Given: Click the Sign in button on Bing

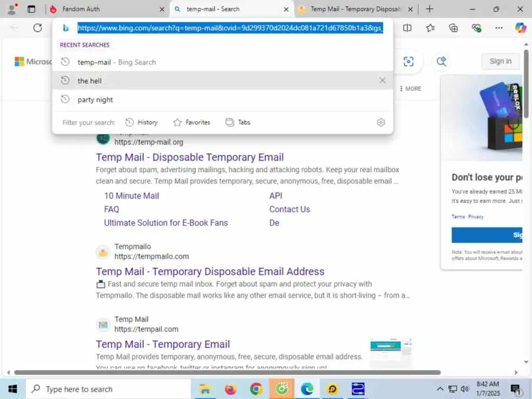Looking at the screenshot, I should 500,61.
